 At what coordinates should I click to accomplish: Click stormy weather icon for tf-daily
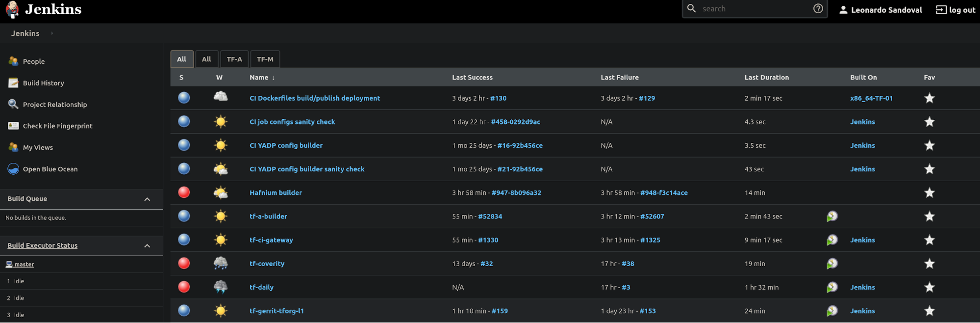pyautogui.click(x=221, y=287)
